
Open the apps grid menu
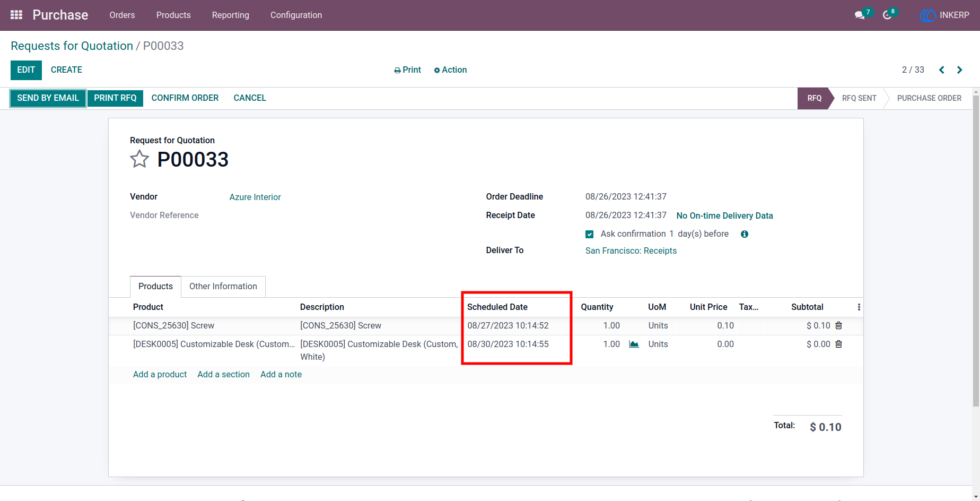(x=16, y=15)
